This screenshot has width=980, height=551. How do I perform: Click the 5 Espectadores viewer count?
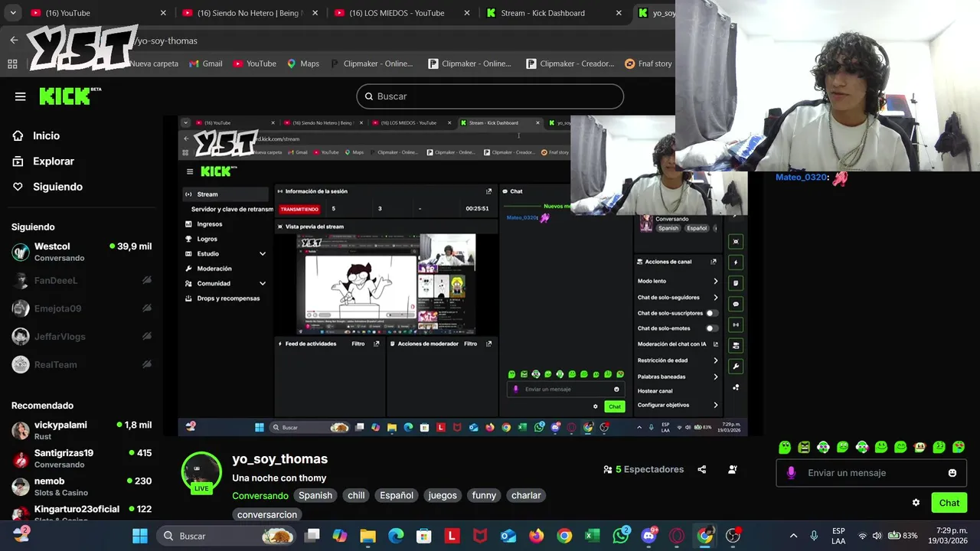pyautogui.click(x=643, y=469)
